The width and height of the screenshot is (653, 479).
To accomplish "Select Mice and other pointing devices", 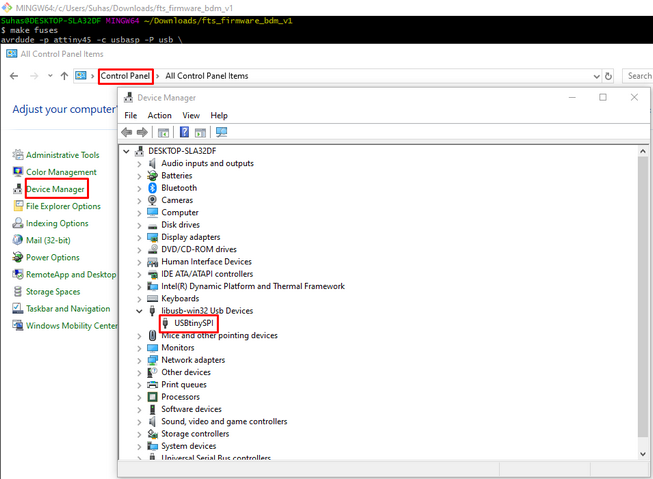I will tap(219, 335).
